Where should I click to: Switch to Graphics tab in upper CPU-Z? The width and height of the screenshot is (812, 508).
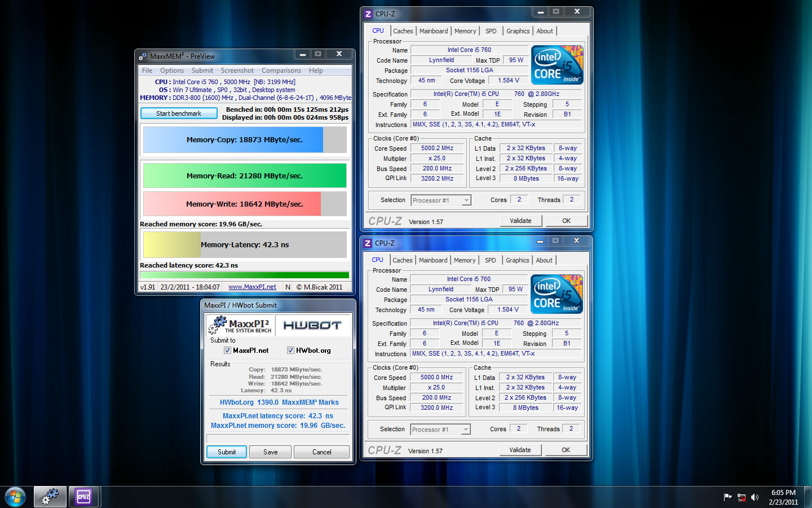pos(518,31)
